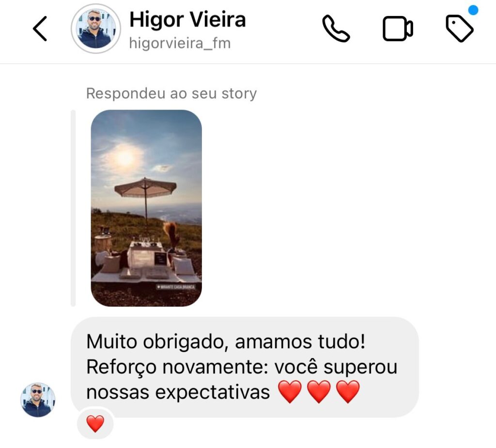This screenshot has height=448, width=496.
Task: Open the label tag icon in the header
Action: tap(459, 29)
